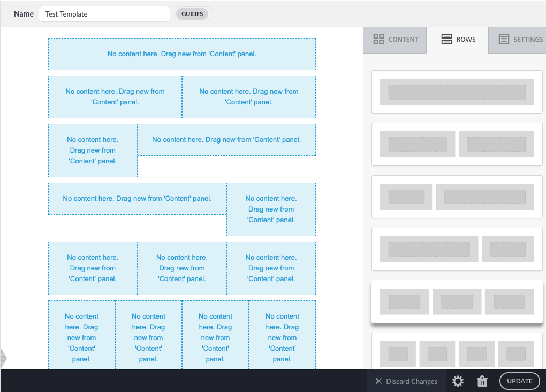Click the UPDATE button
The image size is (546, 392).
[519, 381]
